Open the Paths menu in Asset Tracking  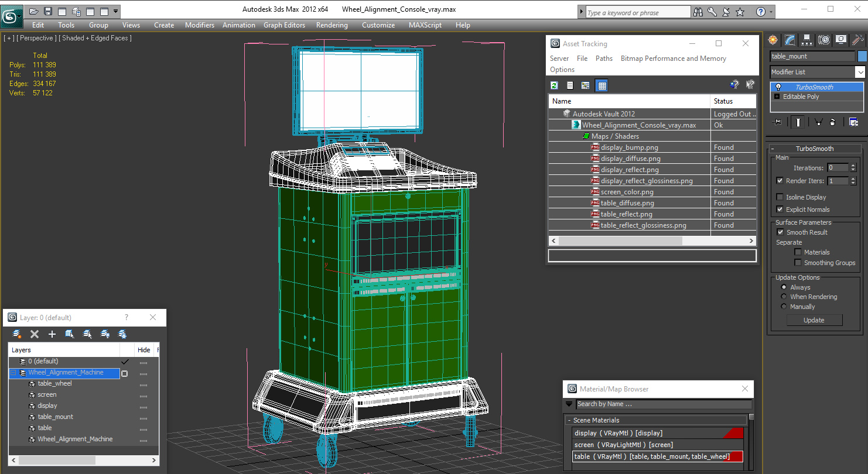604,59
